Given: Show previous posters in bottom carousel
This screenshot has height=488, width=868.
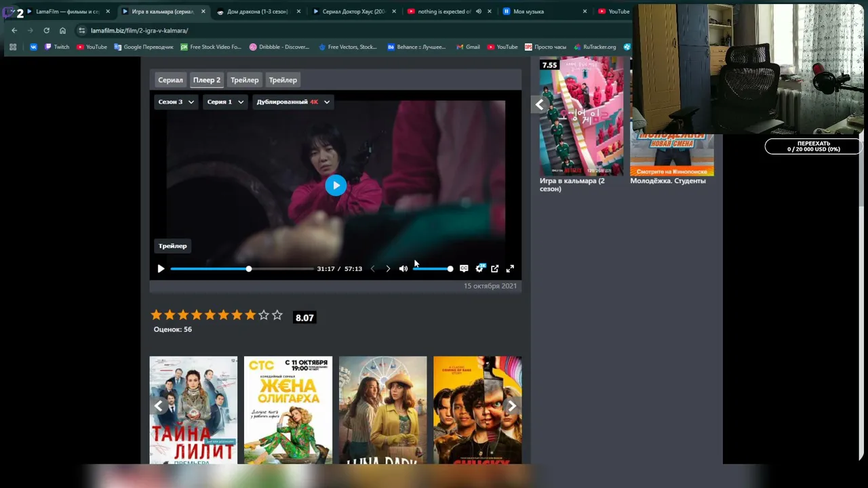Looking at the screenshot, I should 158,406.
